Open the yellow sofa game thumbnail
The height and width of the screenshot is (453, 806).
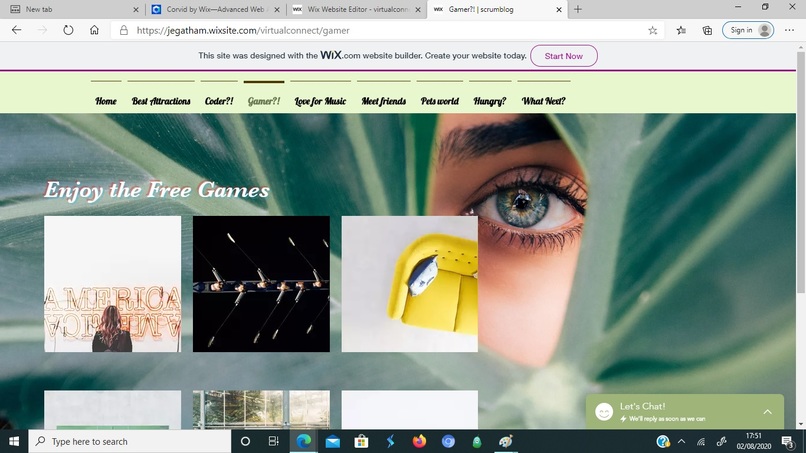410,284
